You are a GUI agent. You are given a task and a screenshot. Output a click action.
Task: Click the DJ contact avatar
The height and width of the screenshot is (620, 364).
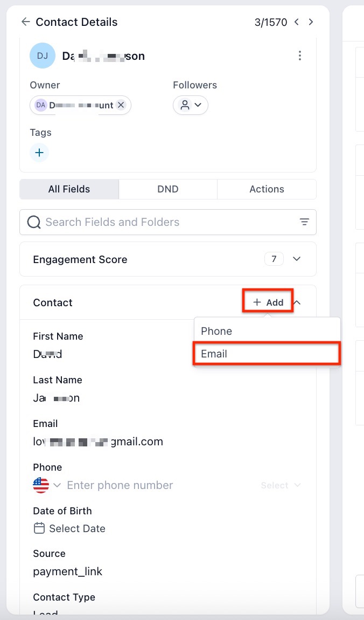point(43,56)
